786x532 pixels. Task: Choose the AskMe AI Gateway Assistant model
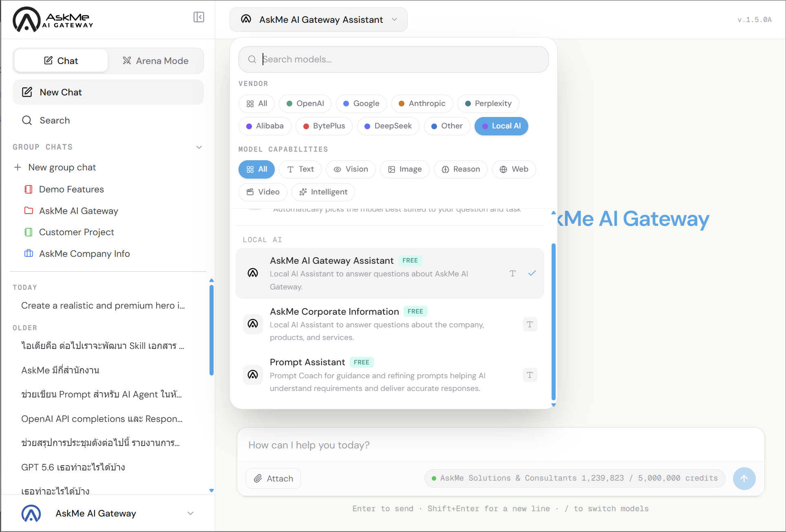pyautogui.click(x=390, y=273)
